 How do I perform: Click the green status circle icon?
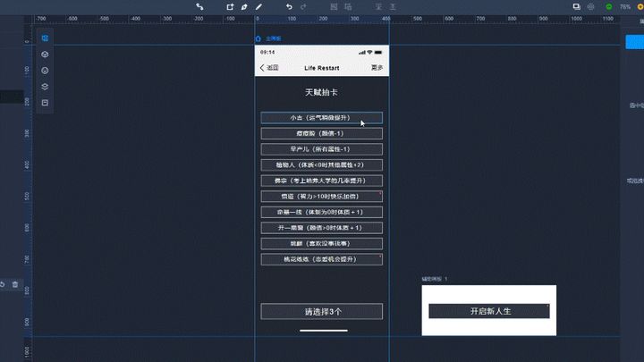[609, 7]
